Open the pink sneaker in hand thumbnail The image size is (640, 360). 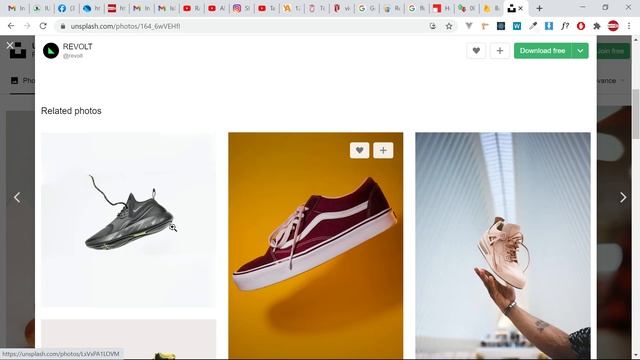(503, 246)
